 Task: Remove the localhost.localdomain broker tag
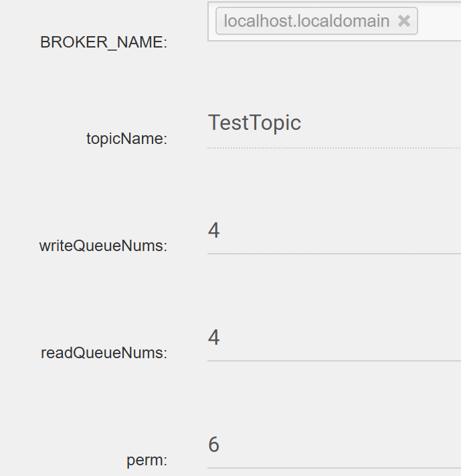404,21
